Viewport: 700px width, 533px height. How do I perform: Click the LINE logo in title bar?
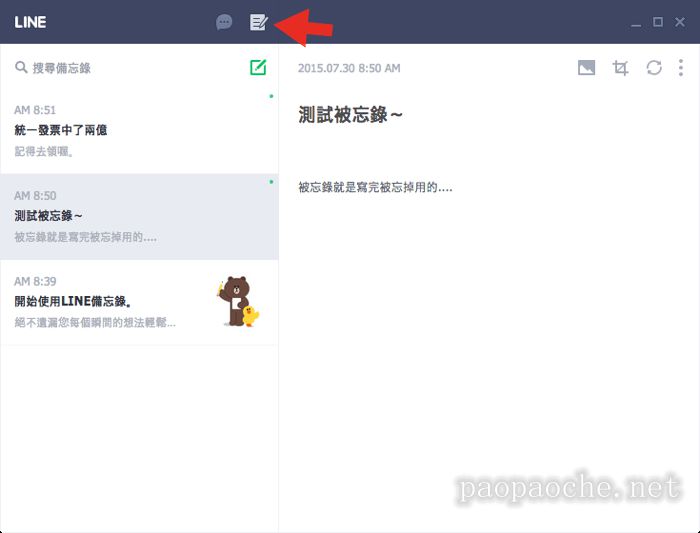click(30, 22)
